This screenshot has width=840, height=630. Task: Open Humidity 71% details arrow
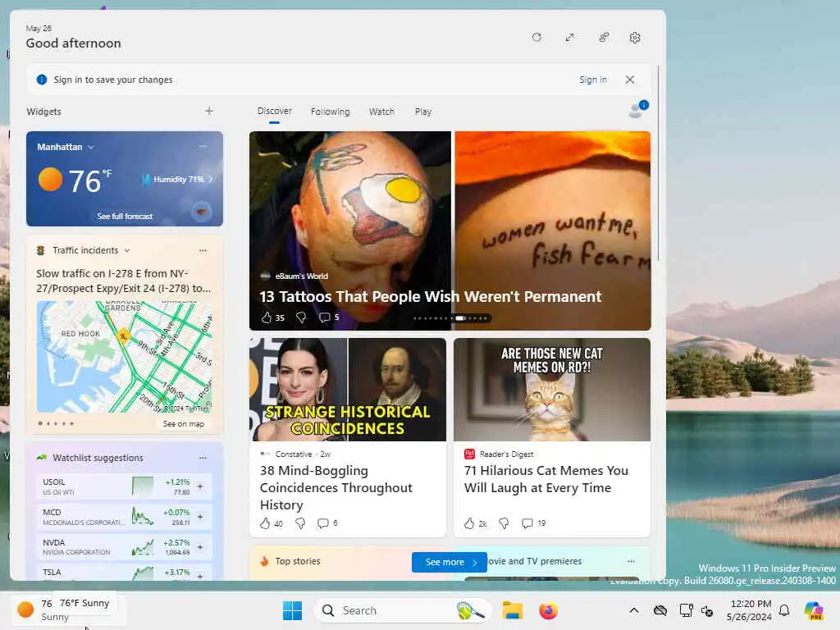point(211,179)
